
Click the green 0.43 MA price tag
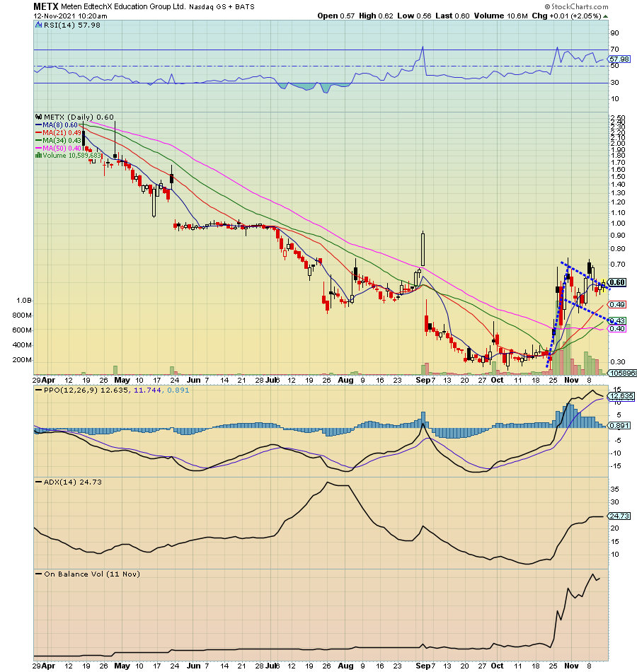coord(617,320)
